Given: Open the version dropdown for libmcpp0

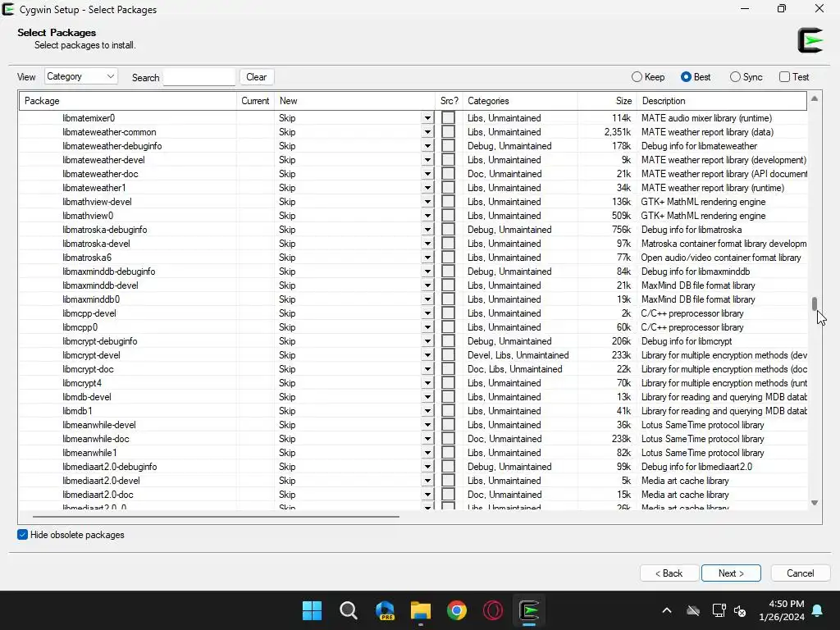Looking at the screenshot, I should pyautogui.click(x=427, y=327).
